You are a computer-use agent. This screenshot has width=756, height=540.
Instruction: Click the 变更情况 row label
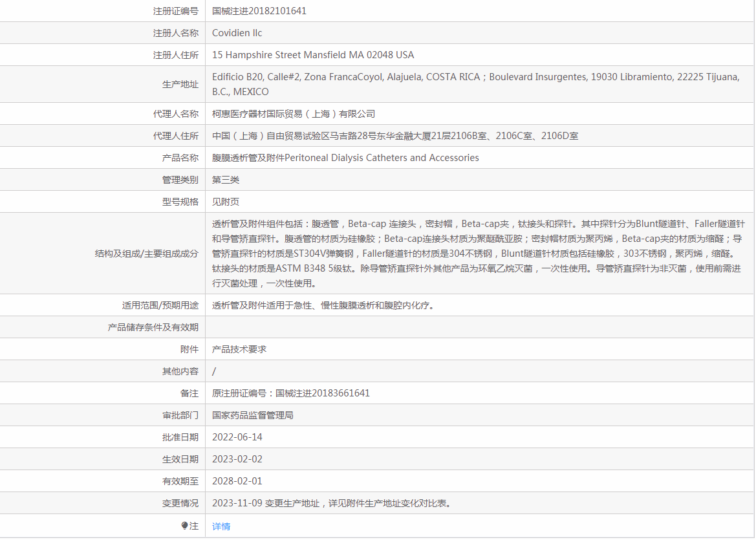(x=180, y=503)
